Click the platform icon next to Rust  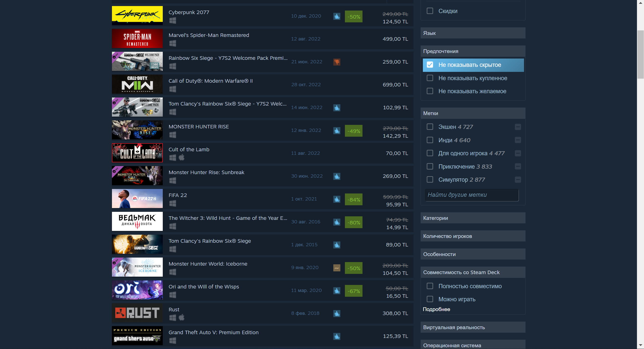(x=172, y=317)
